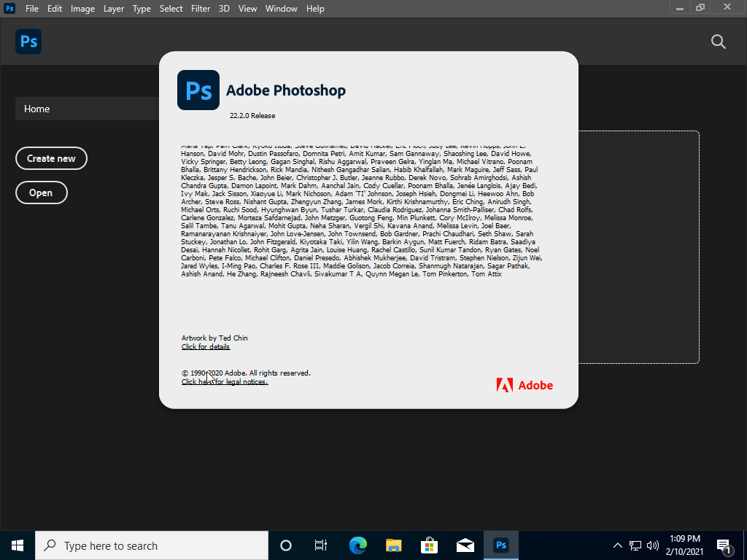Click the credit name 'Ramanarayanan Krishnaiyer'
Image resolution: width=747 pixels, height=560 pixels.
[x=224, y=234]
